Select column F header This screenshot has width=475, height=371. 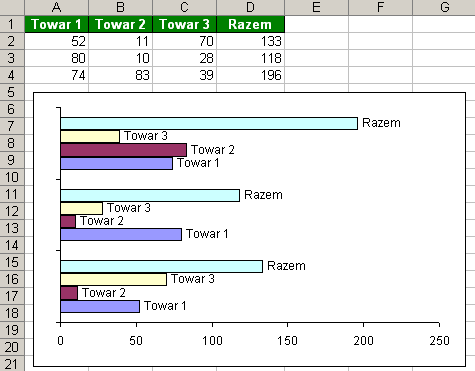(x=380, y=7)
